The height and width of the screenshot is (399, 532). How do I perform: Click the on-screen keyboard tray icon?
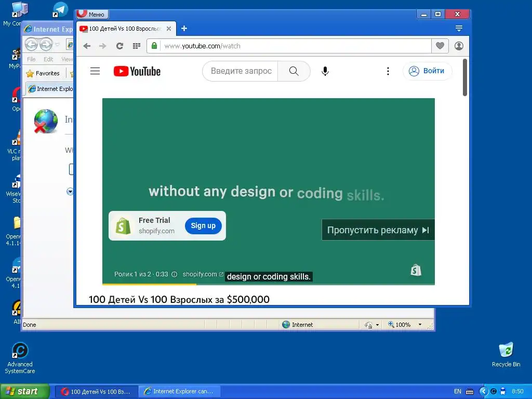[470, 392]
